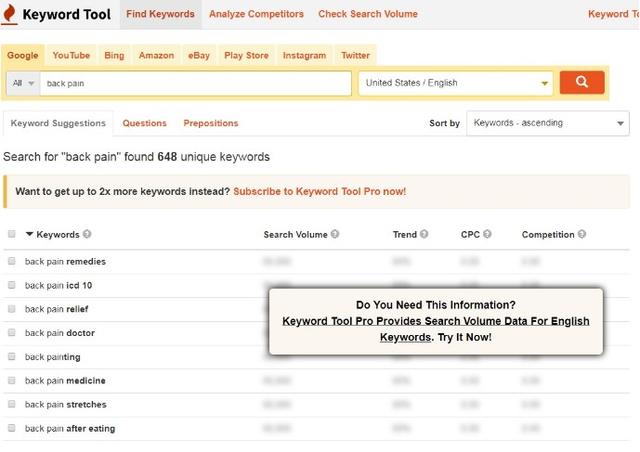Click the Keyword Tool flame logo

(x=9, y=14)
